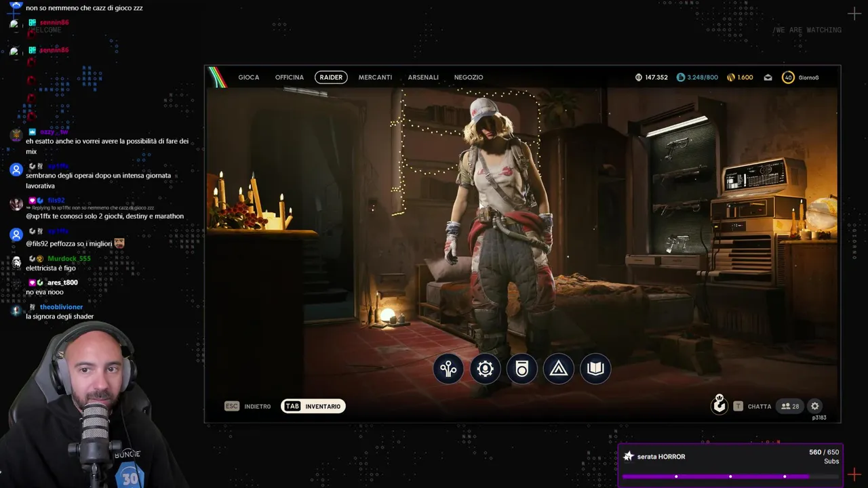
Task: Open the triangle emblem icon
Action: tap(558, 369)
